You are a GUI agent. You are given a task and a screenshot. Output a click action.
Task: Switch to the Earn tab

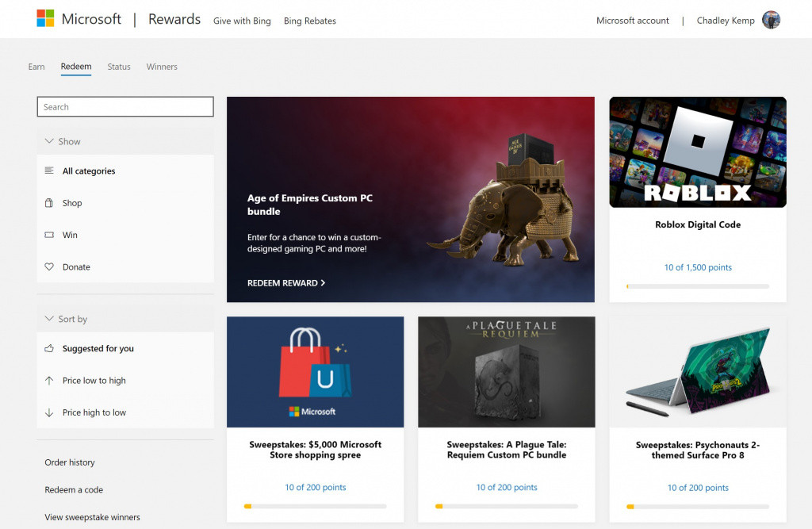click(x=36, y=67)
